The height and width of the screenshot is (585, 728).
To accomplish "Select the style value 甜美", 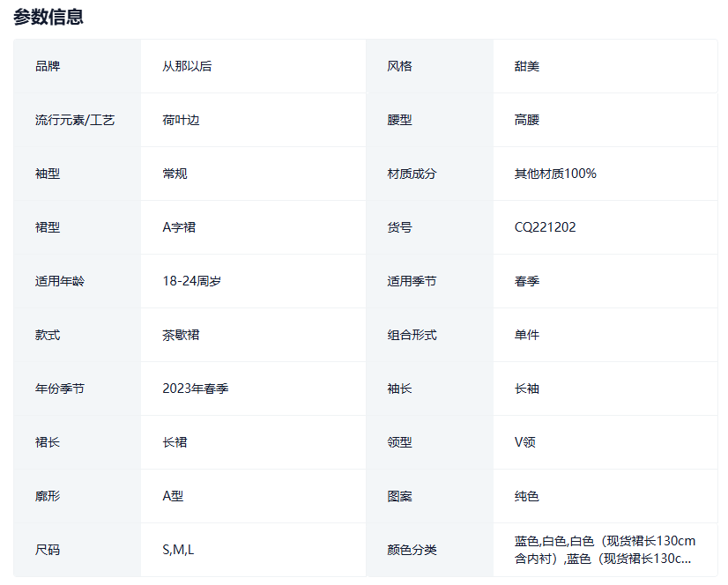I will click(x=527, y=66).
